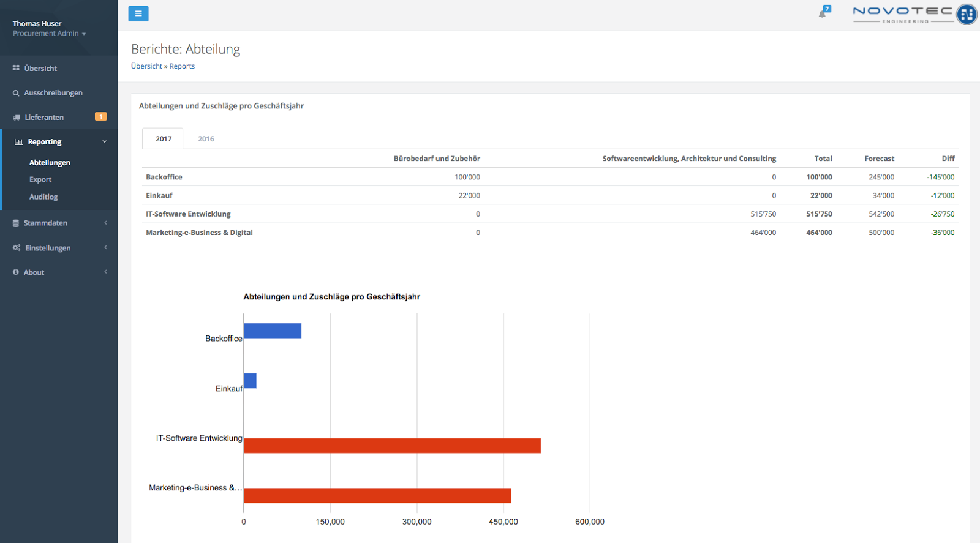Collapse the Reporting menu chevron

(x=105, y=142)
